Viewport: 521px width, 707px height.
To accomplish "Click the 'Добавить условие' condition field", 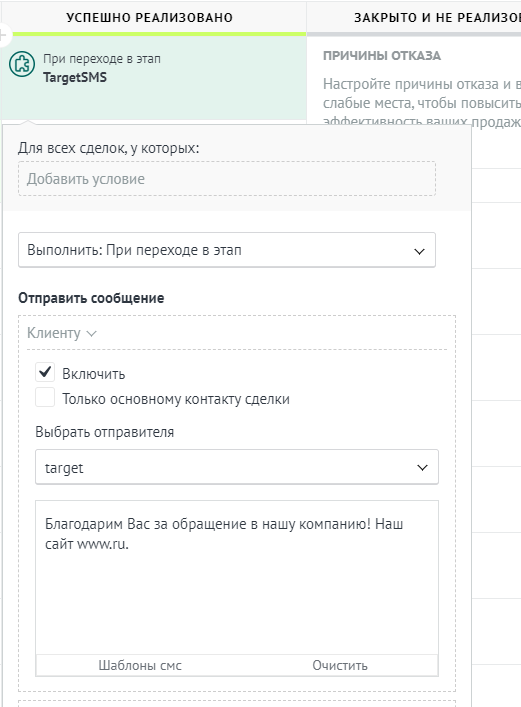I will (x=227, y=179).
